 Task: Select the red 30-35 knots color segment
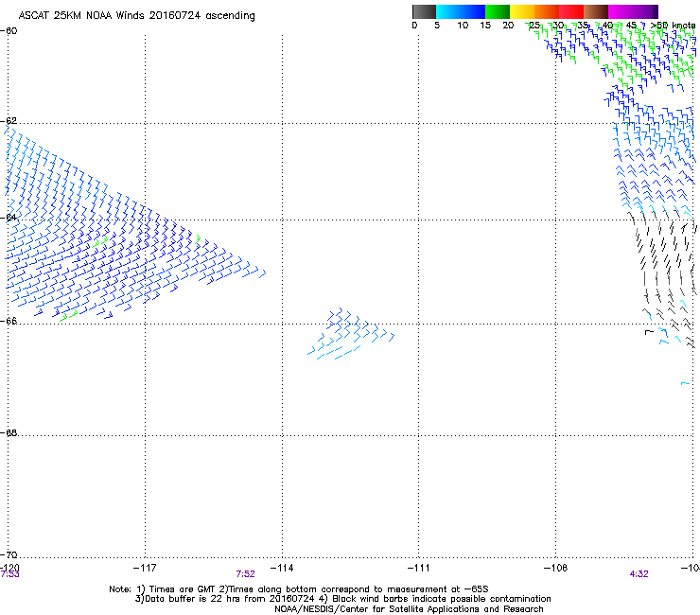[x=571, y=11]
